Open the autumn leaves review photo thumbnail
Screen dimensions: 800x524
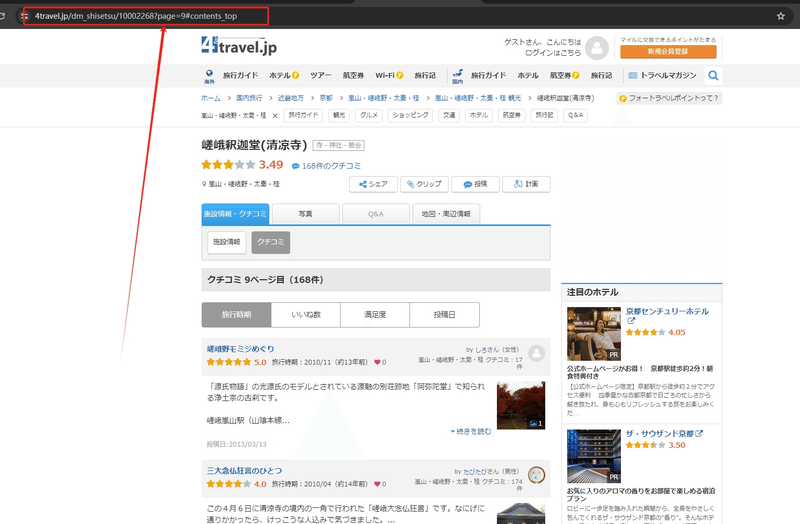click(521, 406)
